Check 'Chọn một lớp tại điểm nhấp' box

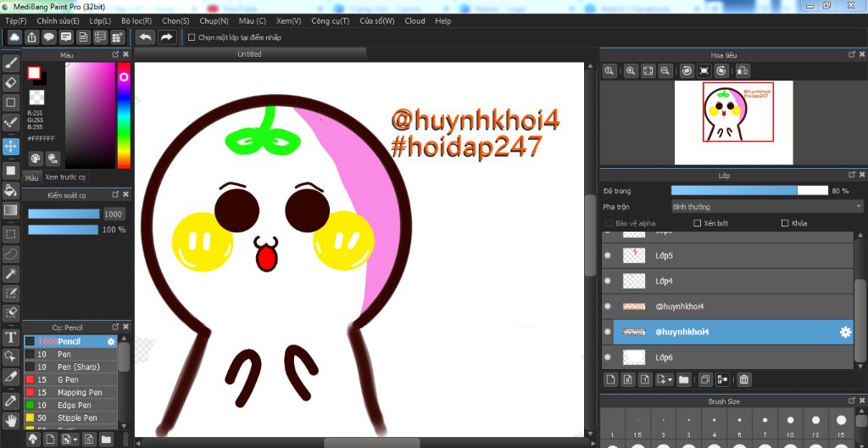pos(192,37)
